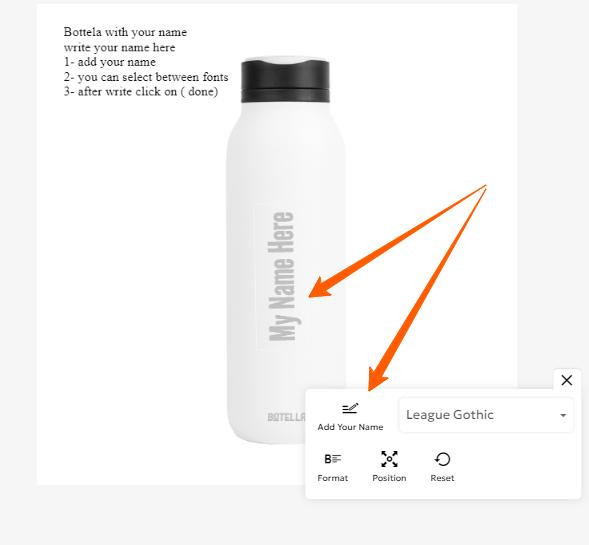Click instruction "1- add your name"

pyautogui.click(x=110, y=62)
